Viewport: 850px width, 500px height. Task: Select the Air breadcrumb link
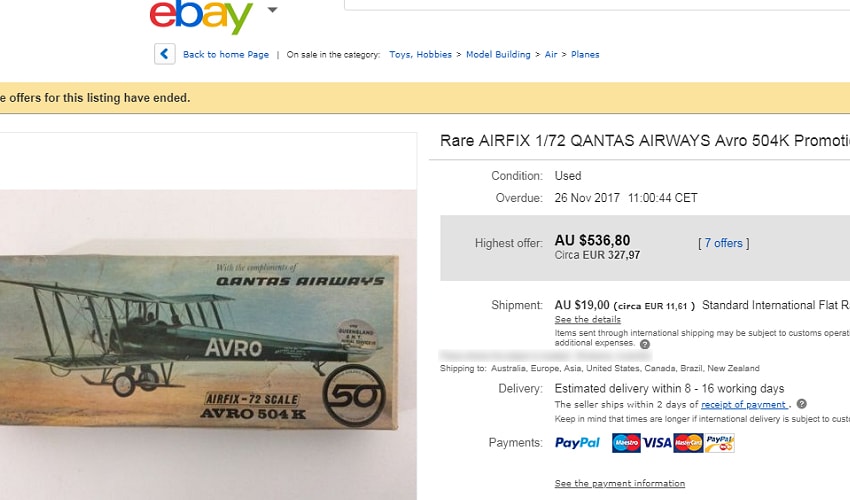(551, 54)
